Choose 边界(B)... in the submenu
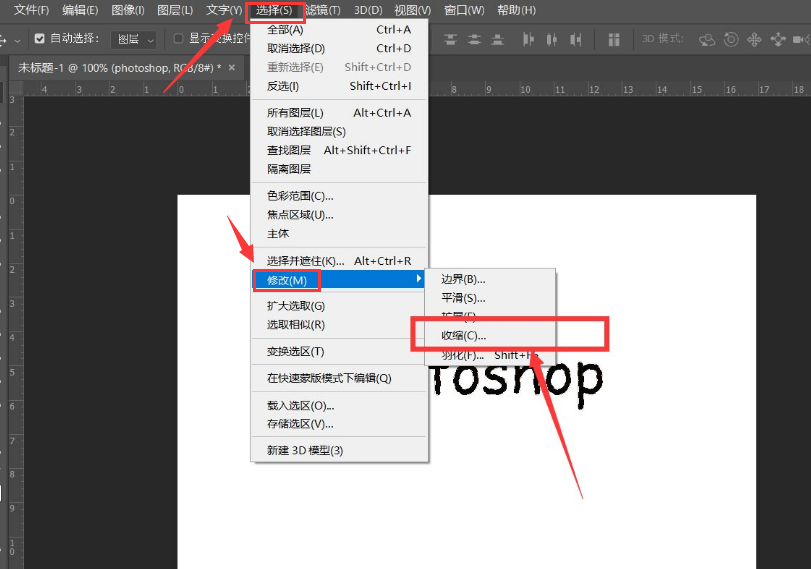Image resolution: width=811 pixels, height=569 pixels. (x=490, y=279)
